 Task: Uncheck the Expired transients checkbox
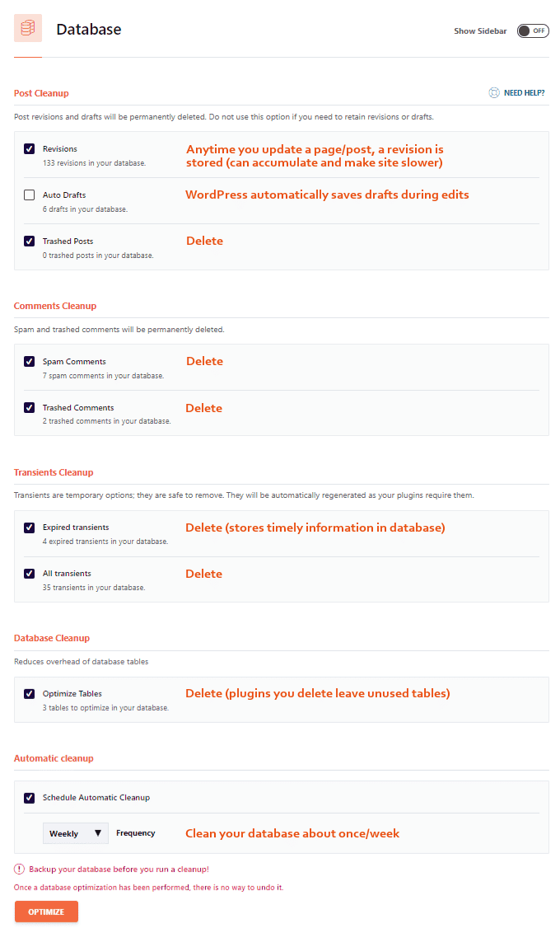coord(30,528)
